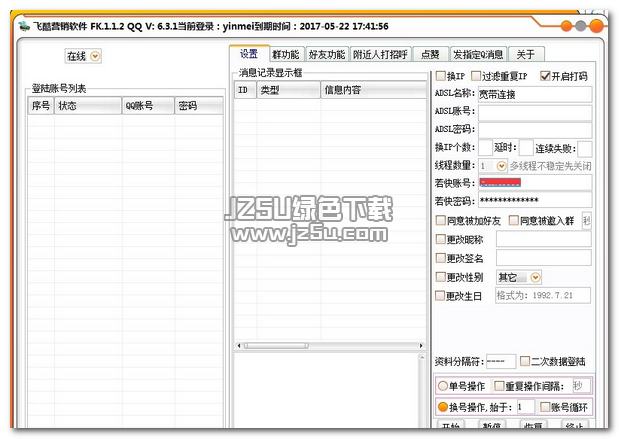Click the birthday field showing 1992.7.21 format
This screenshot has width=619, height=439.
click(x=543, y=295)
